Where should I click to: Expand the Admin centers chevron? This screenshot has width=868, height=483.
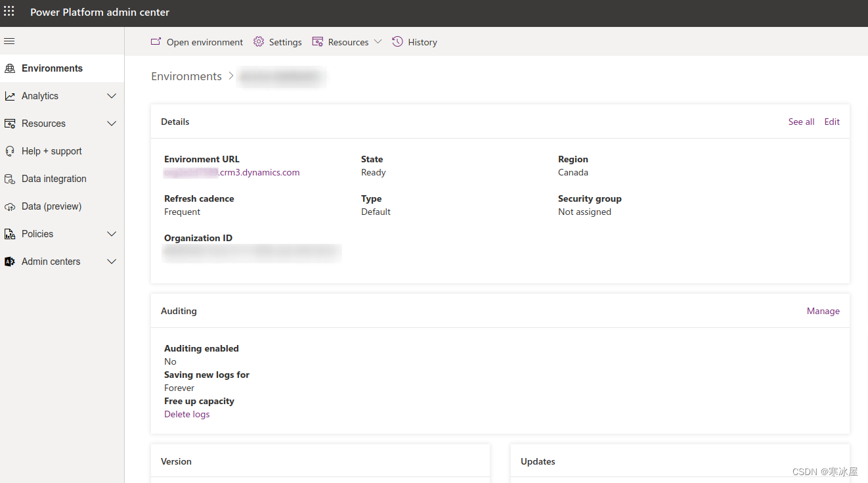click(x=112, y=262)
